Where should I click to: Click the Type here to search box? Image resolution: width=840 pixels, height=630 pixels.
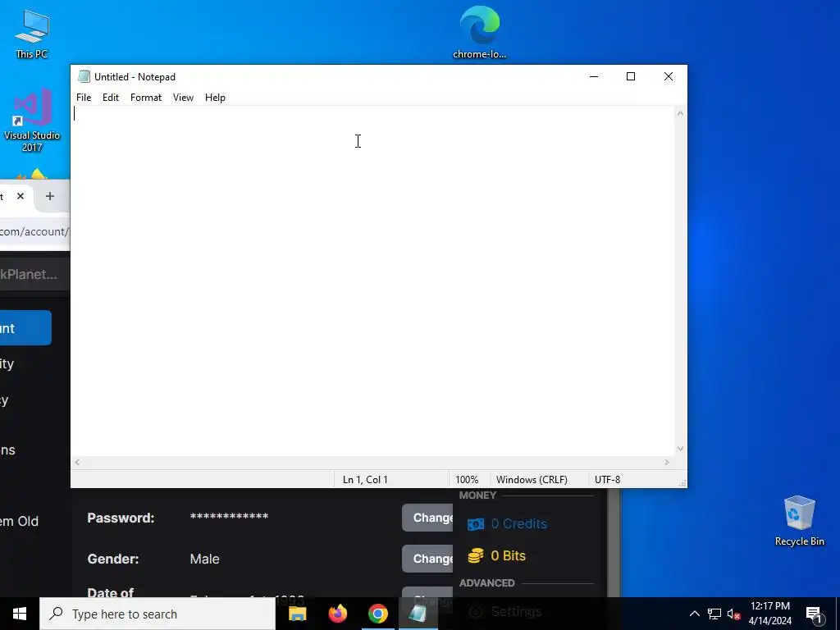click(157, 614)
